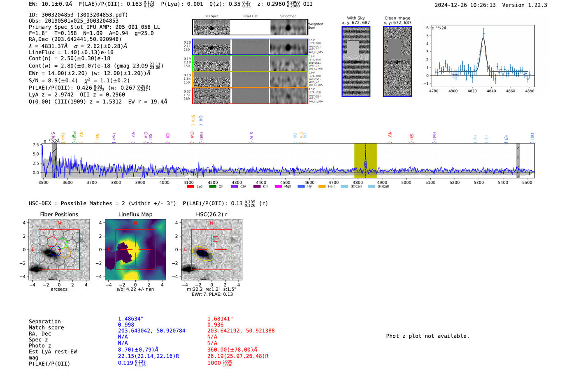
Task: Click the hatched gray band near 3550
Action: click(x=54, y=160)
